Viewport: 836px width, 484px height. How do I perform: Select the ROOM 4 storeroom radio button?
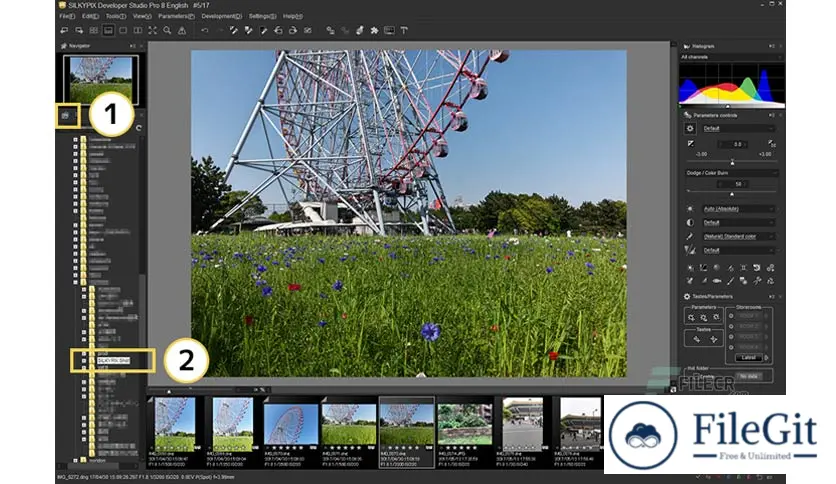coord(731,347)
